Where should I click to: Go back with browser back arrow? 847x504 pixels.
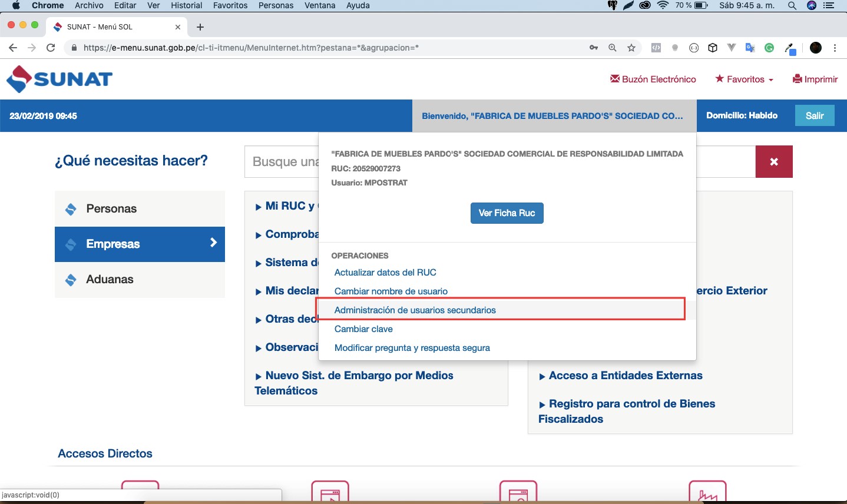click(x=13, y=48)
